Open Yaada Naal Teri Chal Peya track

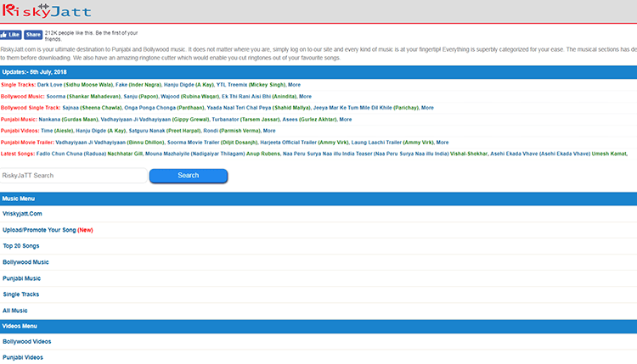[x=259, y=108]
